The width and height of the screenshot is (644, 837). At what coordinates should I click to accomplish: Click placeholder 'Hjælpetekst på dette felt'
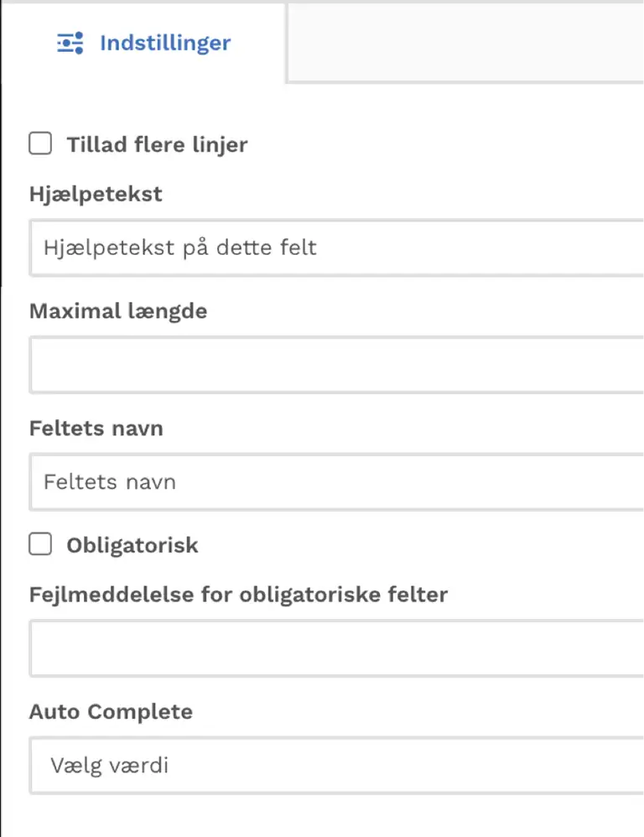tap(180, 247)
